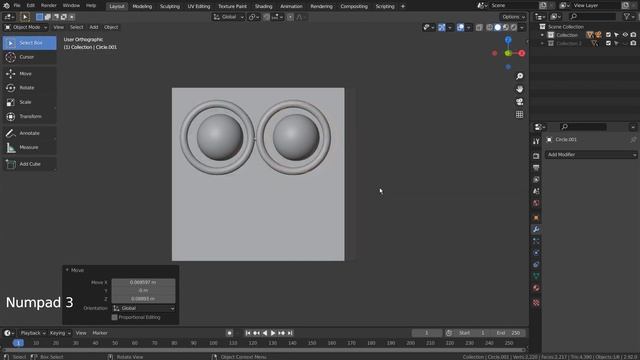The height and width of the screenshot is (360, 640).
Task: Disable Collection 2 in renders camera icon
Action: pos(633,43)
